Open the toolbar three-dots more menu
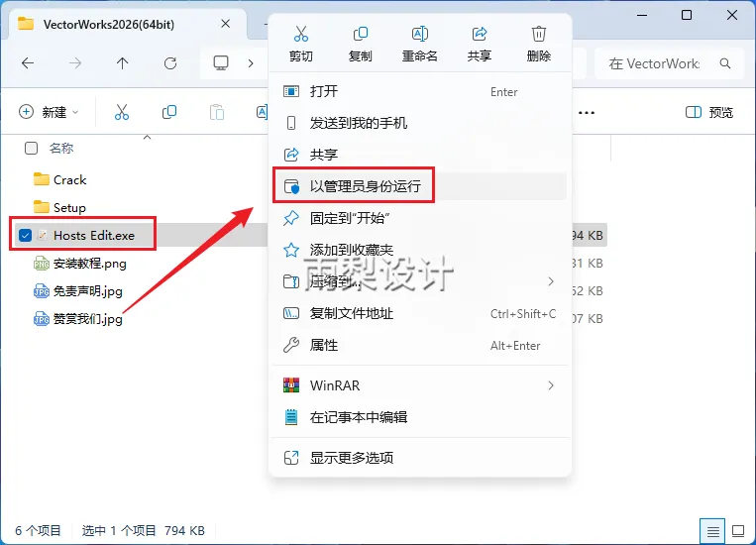The image size is (756, 545). [587, 113]
